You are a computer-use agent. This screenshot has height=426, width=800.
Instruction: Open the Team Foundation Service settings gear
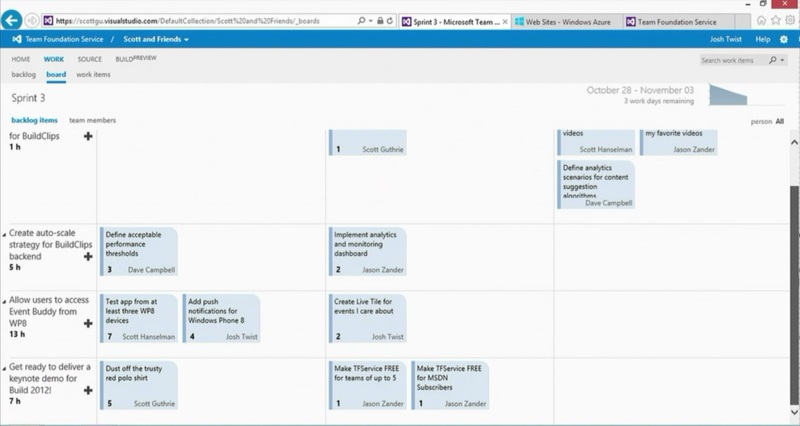coord(784,39)
